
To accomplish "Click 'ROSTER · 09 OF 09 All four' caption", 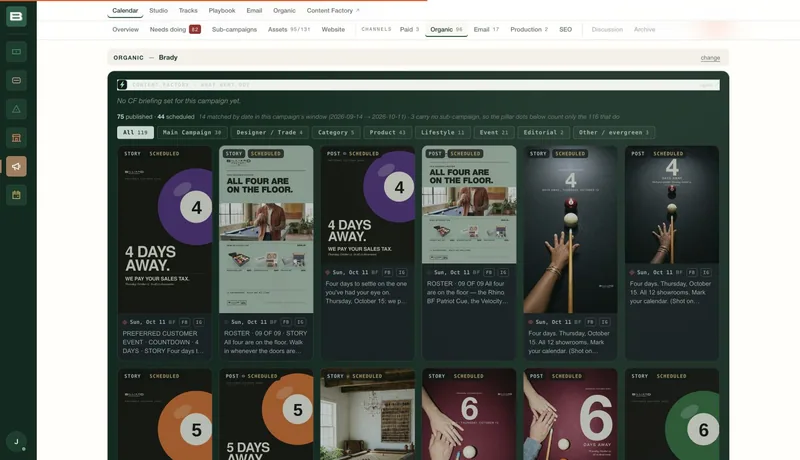I will tap(468, 292).
